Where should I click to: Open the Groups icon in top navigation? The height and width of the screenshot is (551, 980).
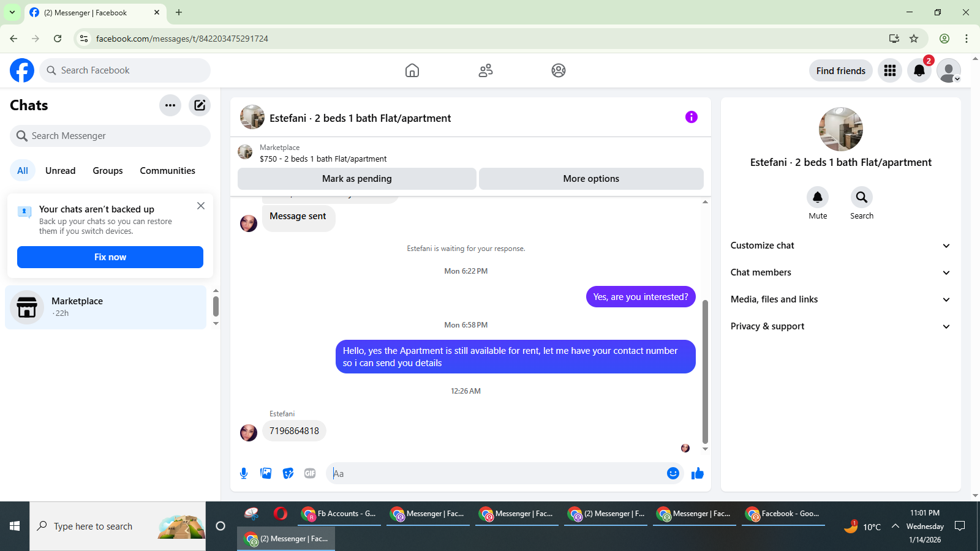(x=559, y=70)
